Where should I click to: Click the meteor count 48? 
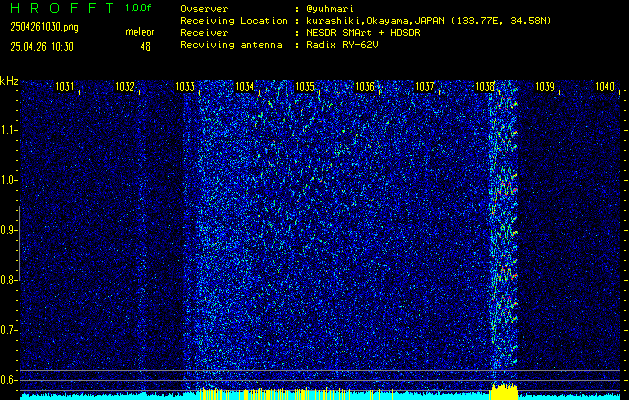pyautogui.click(x=145, y=47)
